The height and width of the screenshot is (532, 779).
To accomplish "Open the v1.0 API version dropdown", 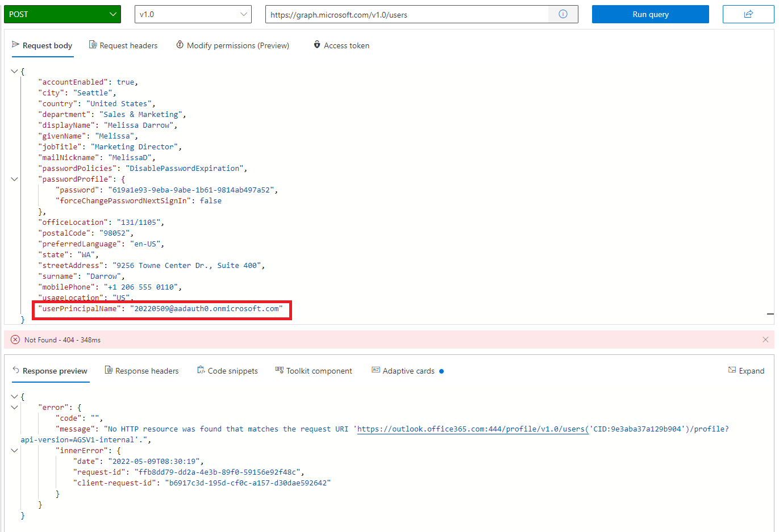I will coord(193,14).
